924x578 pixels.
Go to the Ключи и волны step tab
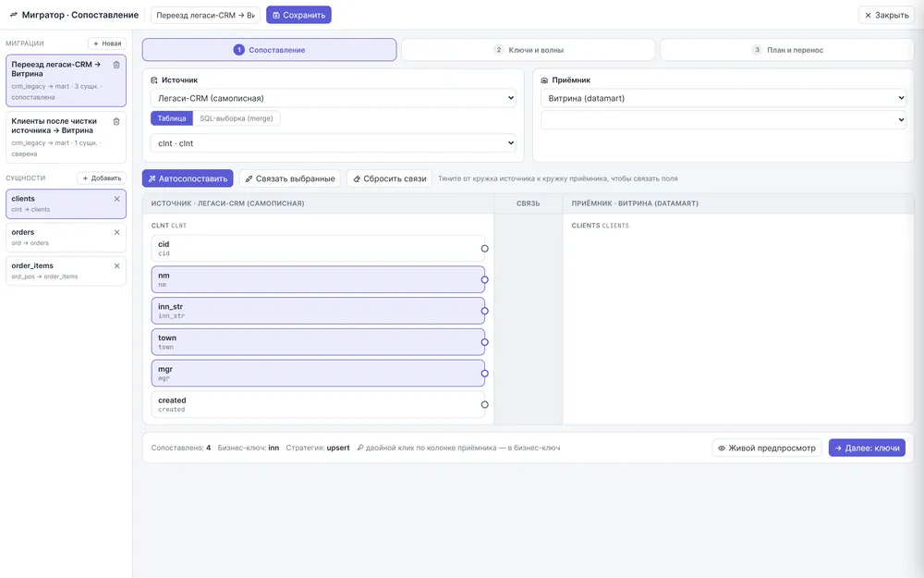[x=528, y=50]
